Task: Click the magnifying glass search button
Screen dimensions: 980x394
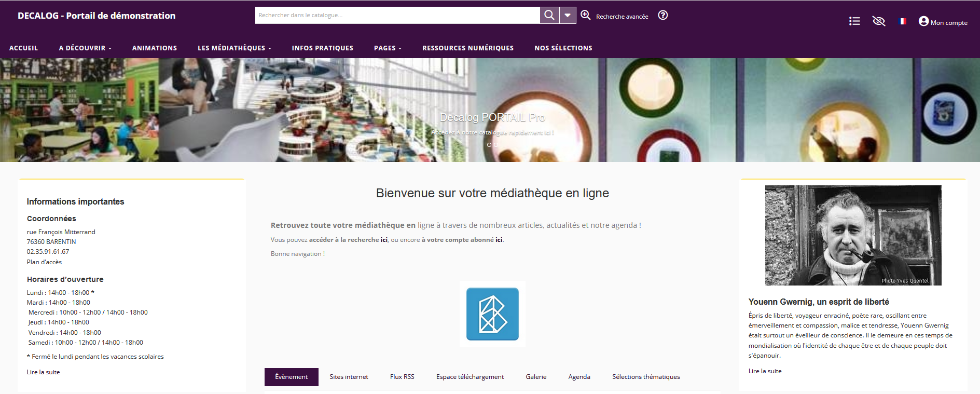Action: [x=549, y=16]
